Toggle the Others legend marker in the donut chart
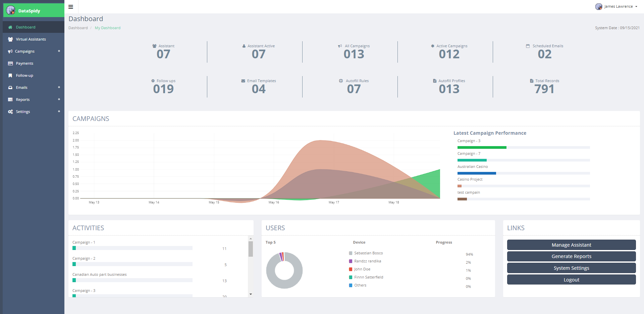The height and width of the screenshot is (314, 644). [x=351, y=285]
